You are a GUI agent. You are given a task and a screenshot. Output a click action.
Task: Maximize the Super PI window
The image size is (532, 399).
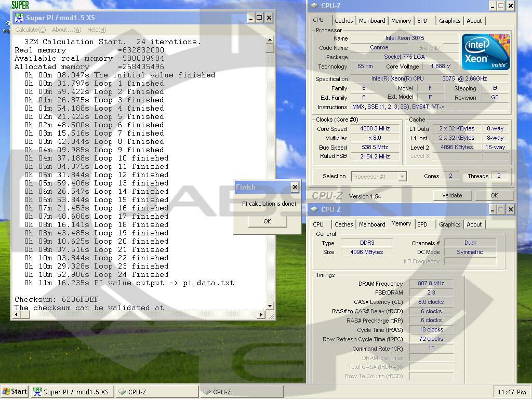pos(260,18)
